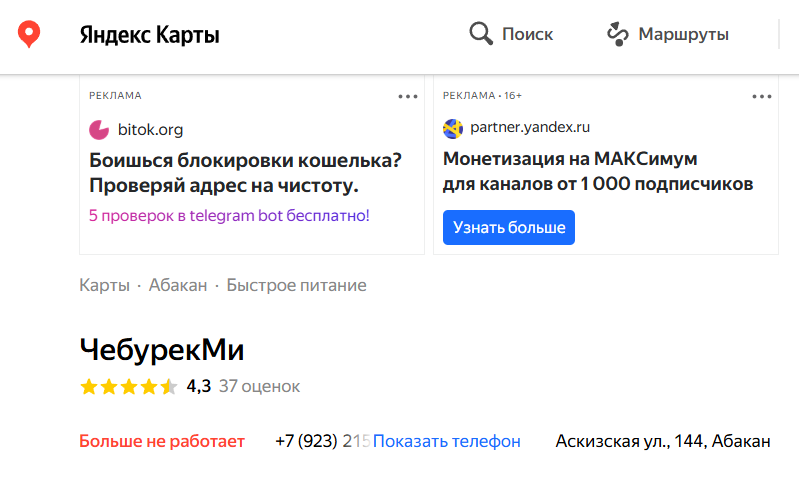This screenshot has height=479, width=799.
Task: Click the Узнать больше button
Action: coord(509,227)
